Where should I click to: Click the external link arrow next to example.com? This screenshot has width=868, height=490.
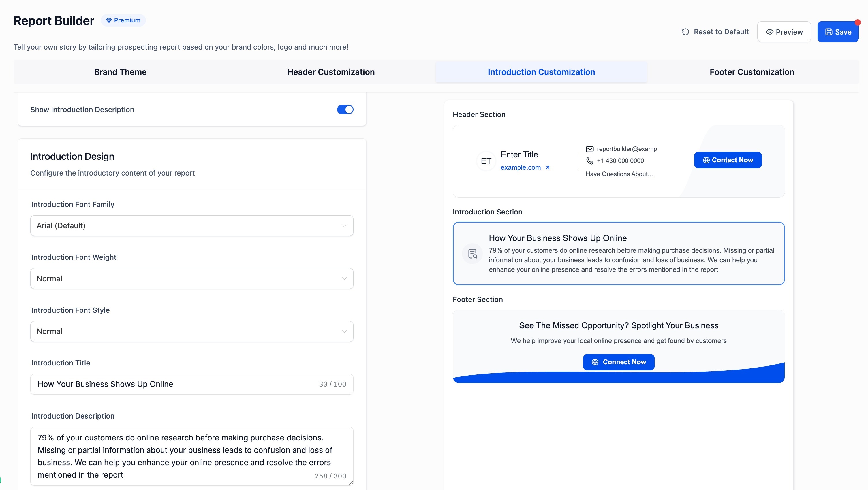(x=548, y=167)
